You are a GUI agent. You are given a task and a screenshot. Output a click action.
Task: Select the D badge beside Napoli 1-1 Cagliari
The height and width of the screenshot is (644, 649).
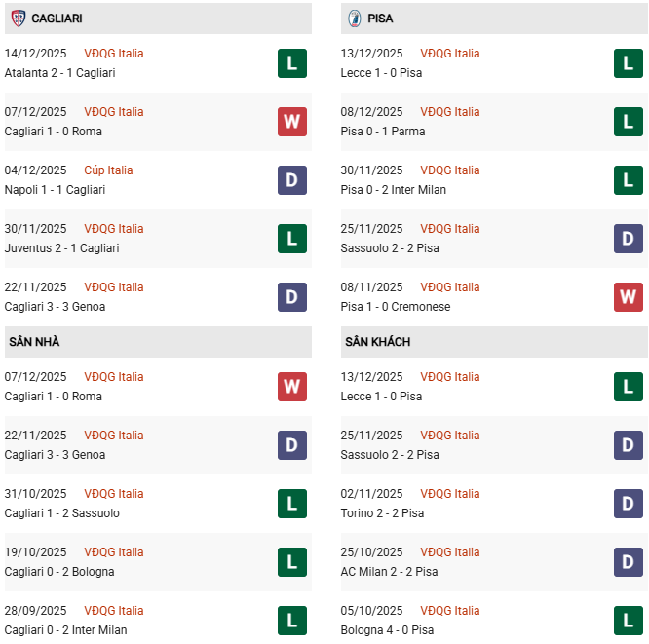[x=292, y=180]
